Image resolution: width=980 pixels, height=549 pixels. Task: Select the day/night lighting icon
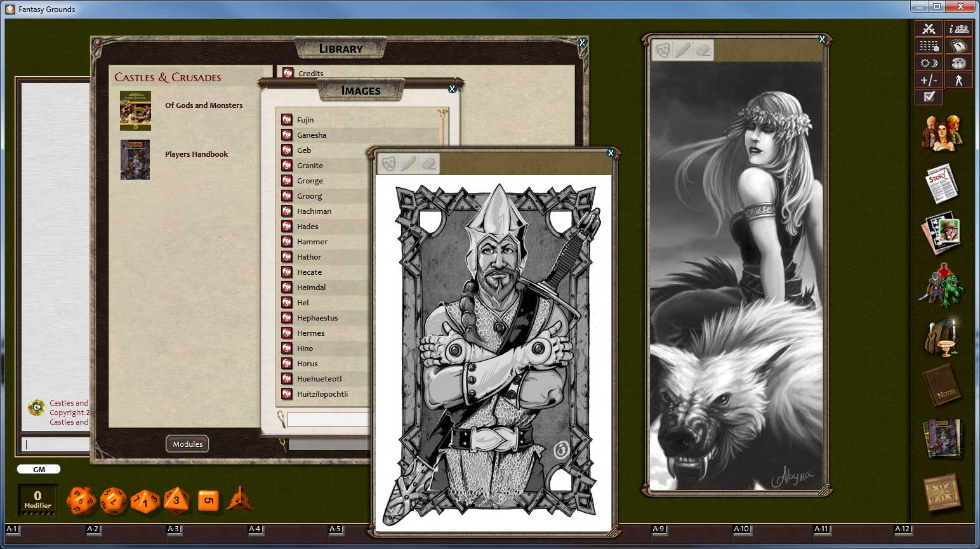(x=929, y=63)
